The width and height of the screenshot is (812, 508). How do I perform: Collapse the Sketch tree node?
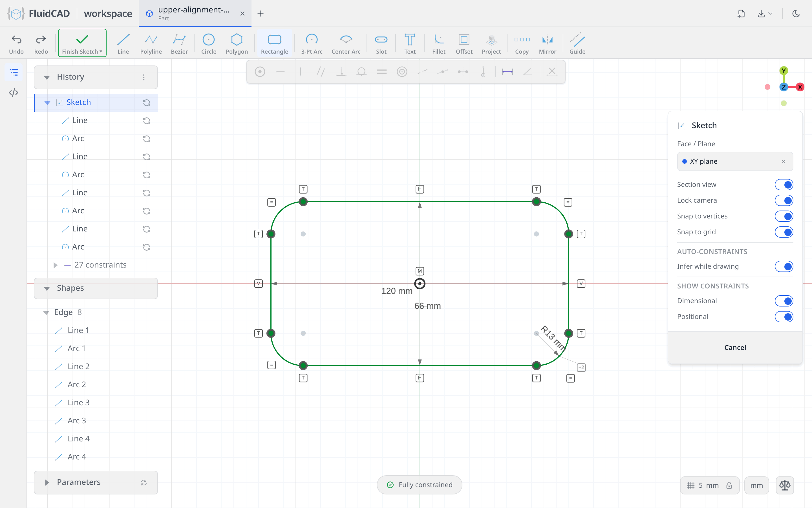(47, 102)
